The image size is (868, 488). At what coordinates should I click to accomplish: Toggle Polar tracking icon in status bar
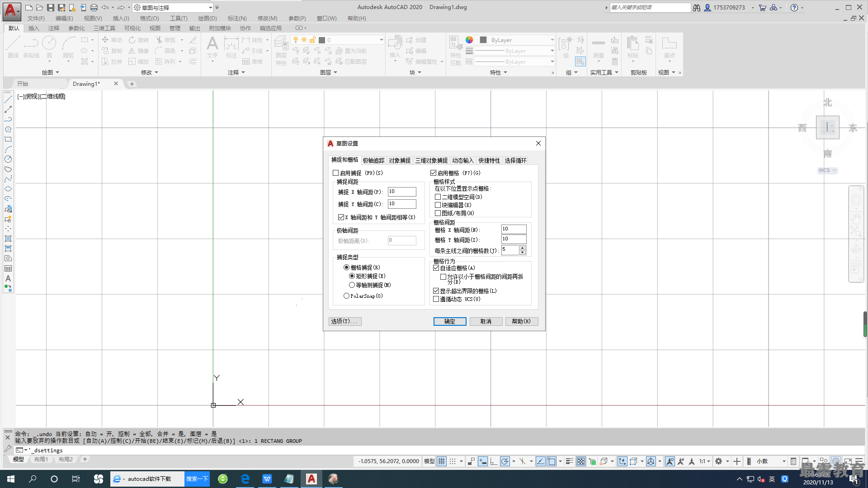(x=505, y=461)
